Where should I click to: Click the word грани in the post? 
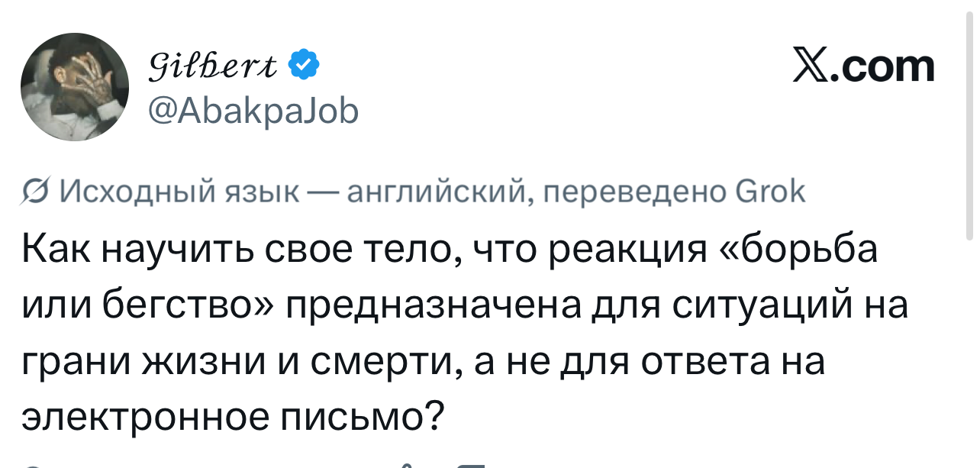click(74, 362)
